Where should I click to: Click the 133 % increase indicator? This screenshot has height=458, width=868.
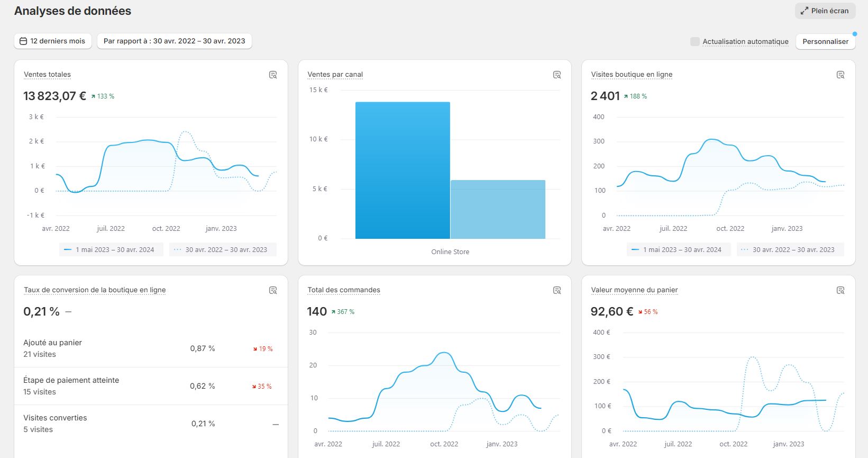click(103, 96)
